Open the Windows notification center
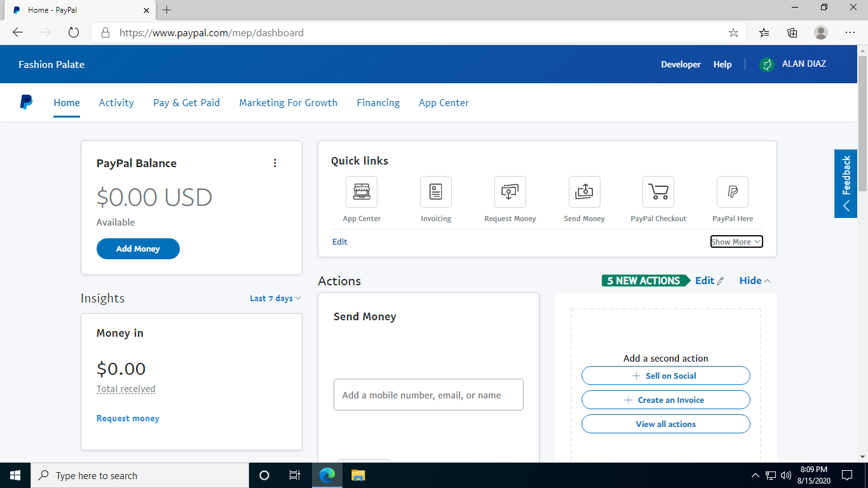The height and width of the screenshot is (488, 868). [x=846, y=475]
